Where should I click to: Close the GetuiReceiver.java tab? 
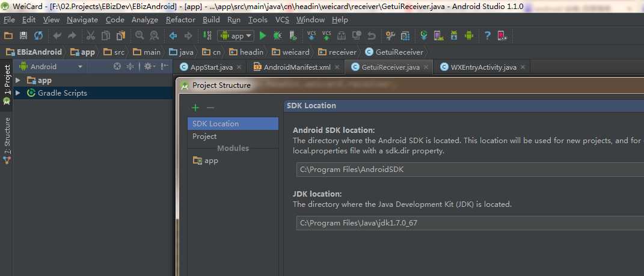(x=426, y=67)
